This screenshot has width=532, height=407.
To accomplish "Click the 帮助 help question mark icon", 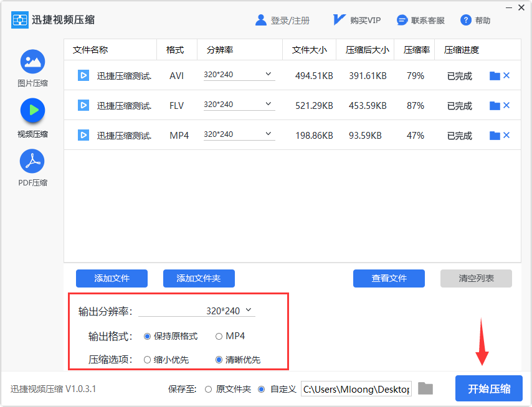I will (x=466, y=20).
